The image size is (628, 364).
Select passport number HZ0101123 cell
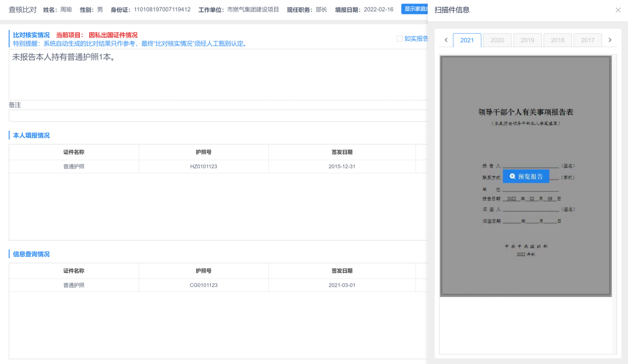(203, 167)
